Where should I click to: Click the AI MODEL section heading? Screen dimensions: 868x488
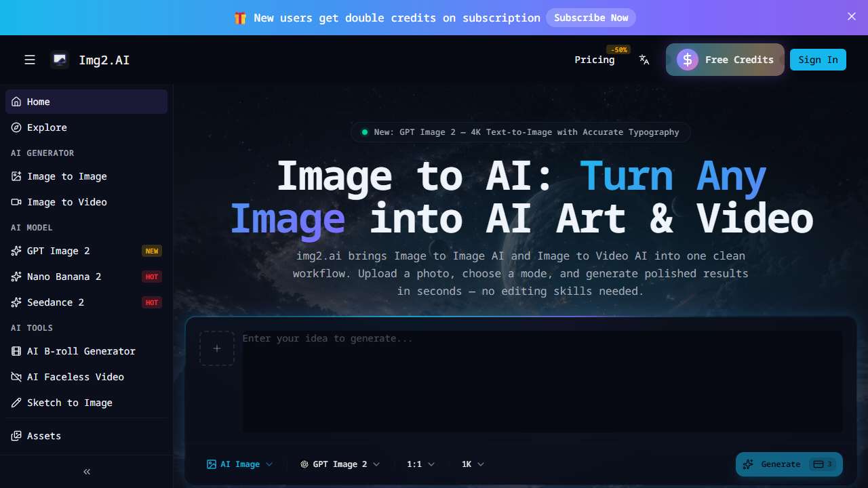[31, 228]
